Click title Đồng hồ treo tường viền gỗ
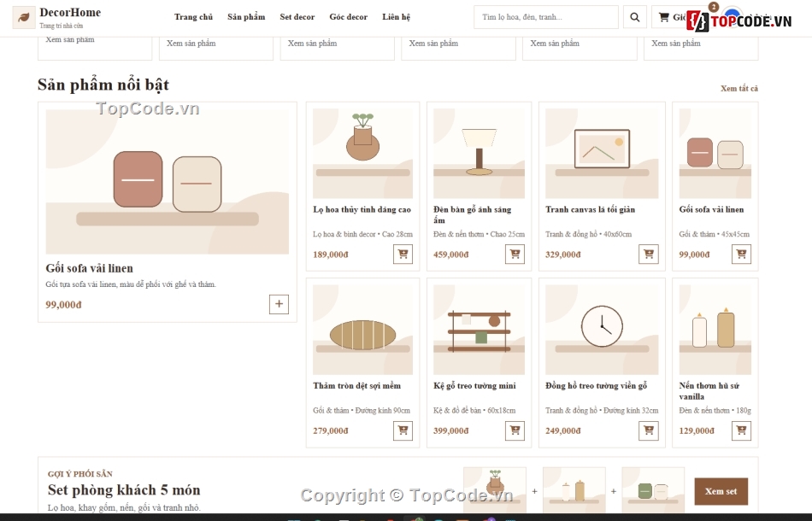Viewport: 812px width, 521px height. click(x=596, y=385)
